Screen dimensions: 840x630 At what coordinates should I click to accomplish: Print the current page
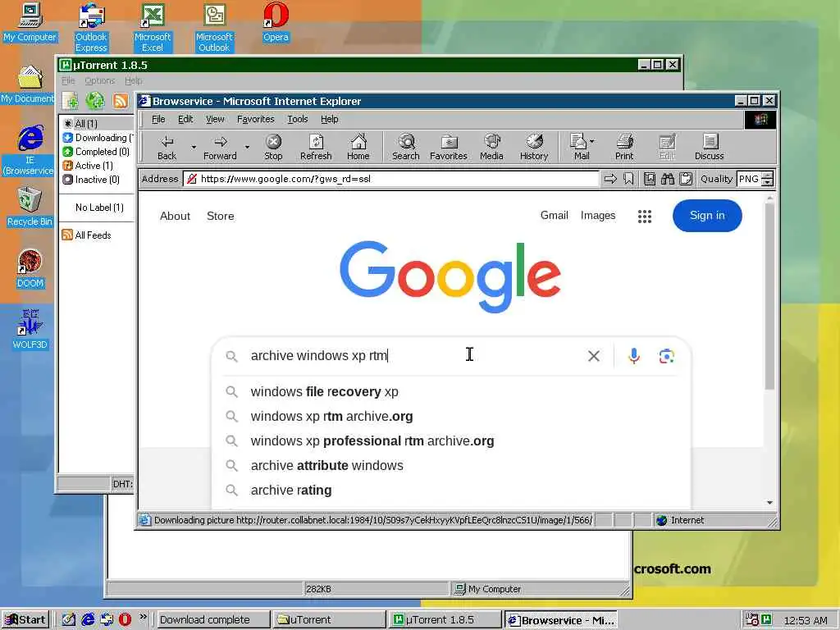click(x=624, y=147)
